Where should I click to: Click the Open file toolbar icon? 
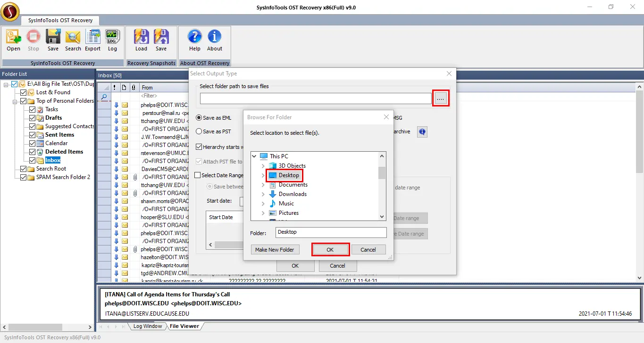coord(13,41)
